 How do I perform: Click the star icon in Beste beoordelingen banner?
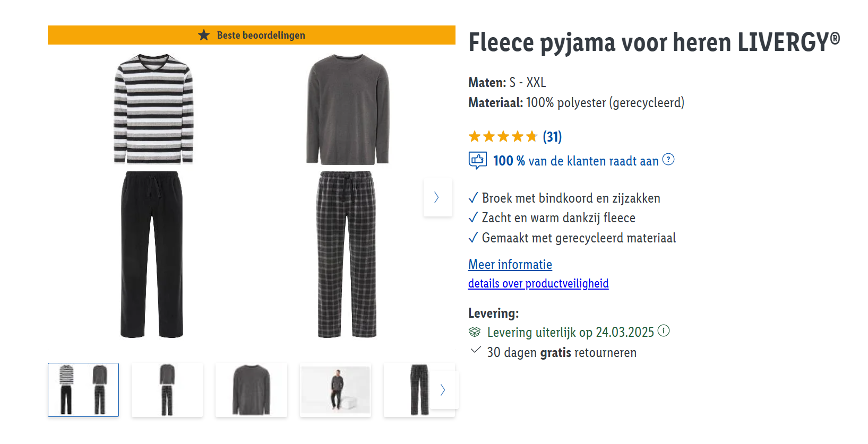coord(204,36)
